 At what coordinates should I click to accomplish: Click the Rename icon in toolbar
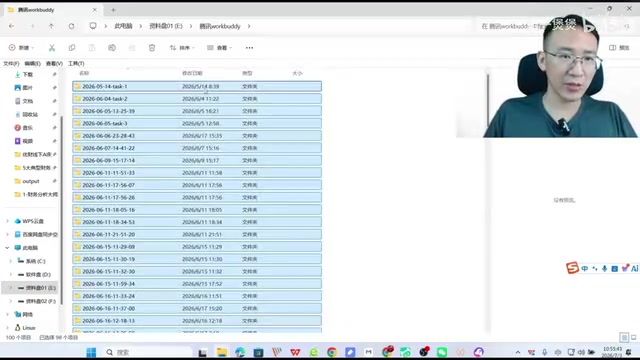pyautogui.click(x=112, y=48)
